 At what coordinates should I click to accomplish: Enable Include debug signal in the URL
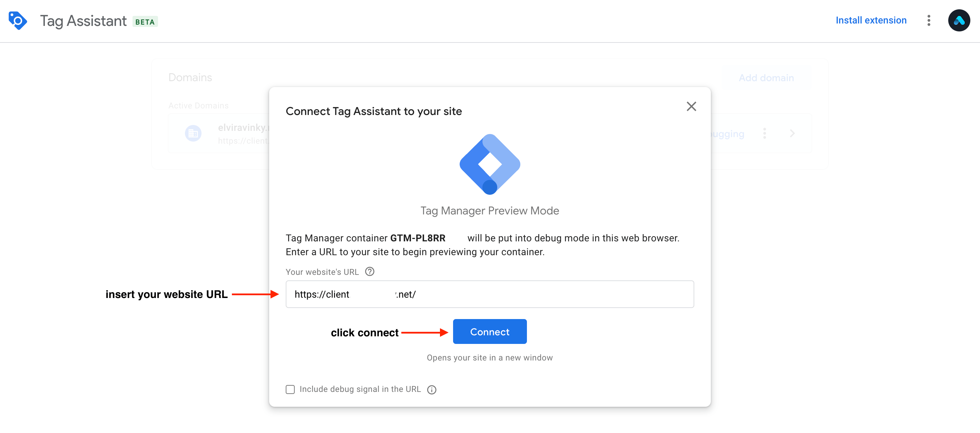point(290,389)
